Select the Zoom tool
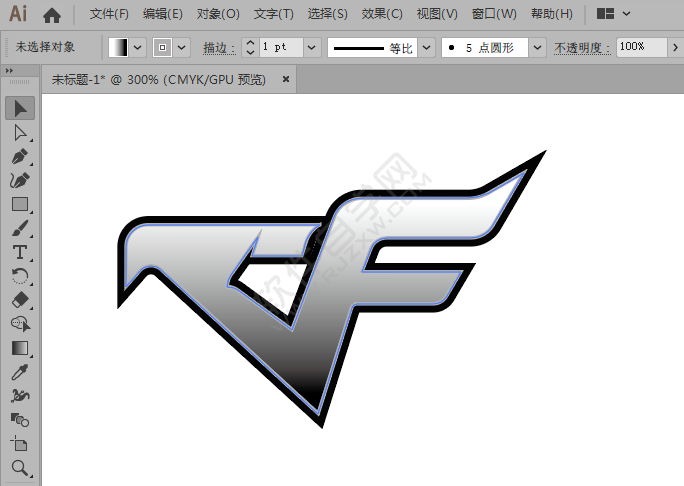 (x=20, y=468)
